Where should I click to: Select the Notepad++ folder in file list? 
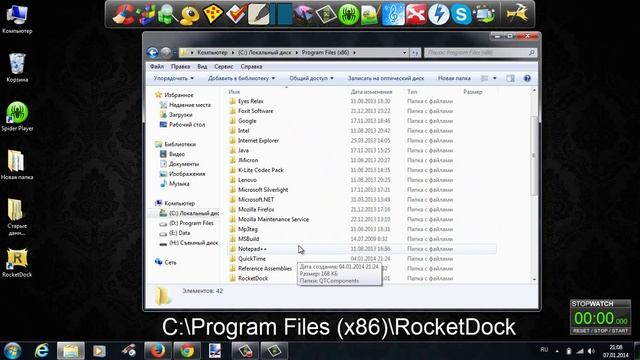252,249
